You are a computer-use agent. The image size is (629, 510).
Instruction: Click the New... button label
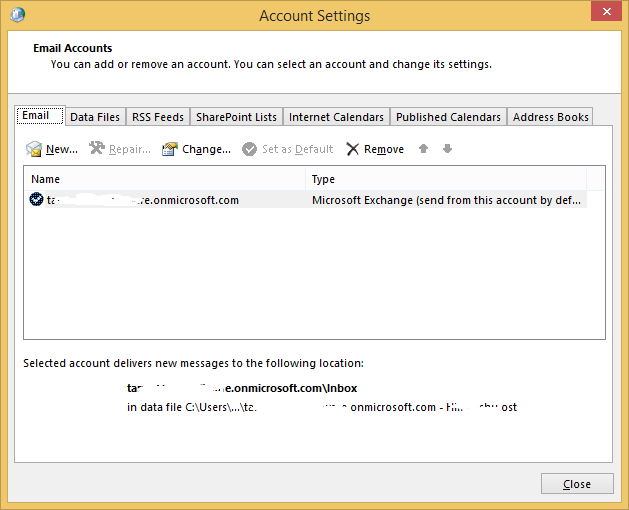(62, 149)
